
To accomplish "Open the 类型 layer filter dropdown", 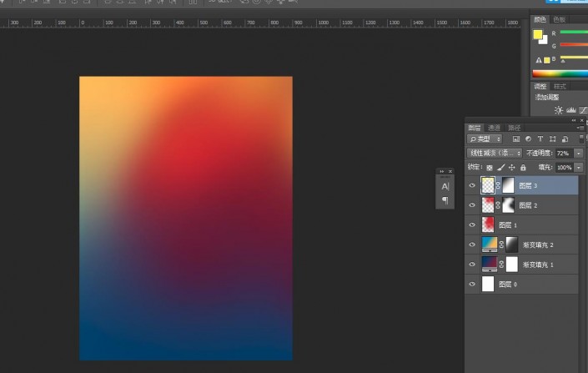I will click(485, 139).
